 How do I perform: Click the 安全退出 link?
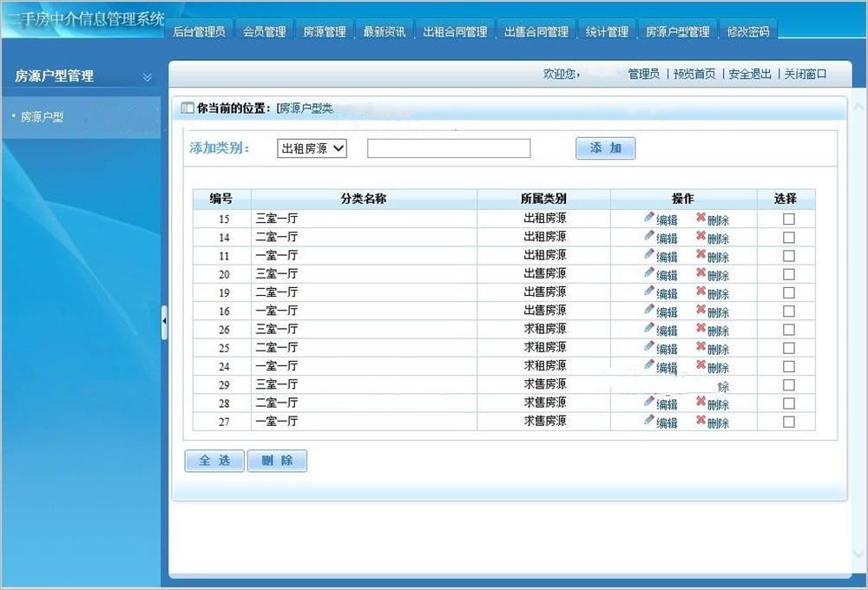[x=750, y=74]
